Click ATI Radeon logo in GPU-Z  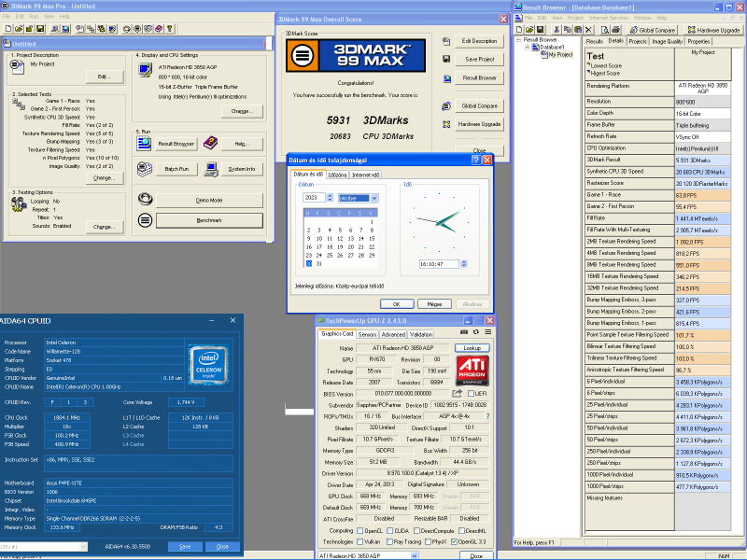click(472, 371)
